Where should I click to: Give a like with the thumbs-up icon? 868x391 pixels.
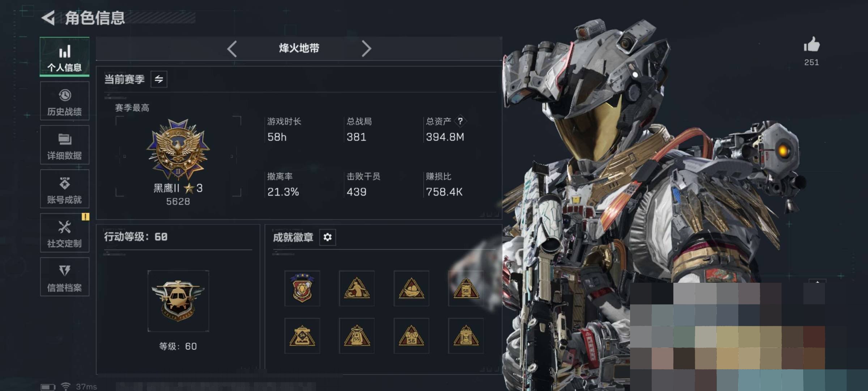click(812, 45)
